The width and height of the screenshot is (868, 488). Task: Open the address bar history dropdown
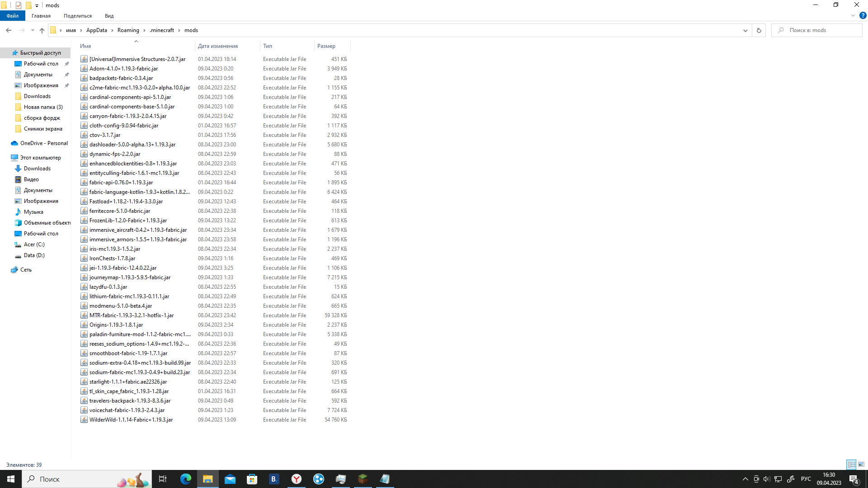click(x=745, y=30)
